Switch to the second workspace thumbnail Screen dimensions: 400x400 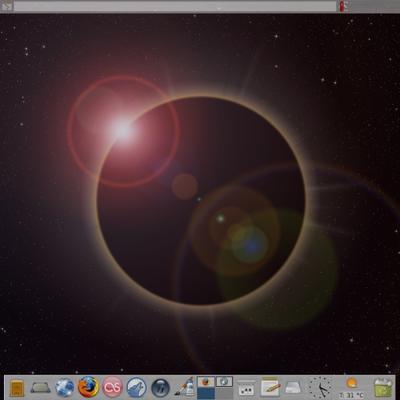point(224,382)
